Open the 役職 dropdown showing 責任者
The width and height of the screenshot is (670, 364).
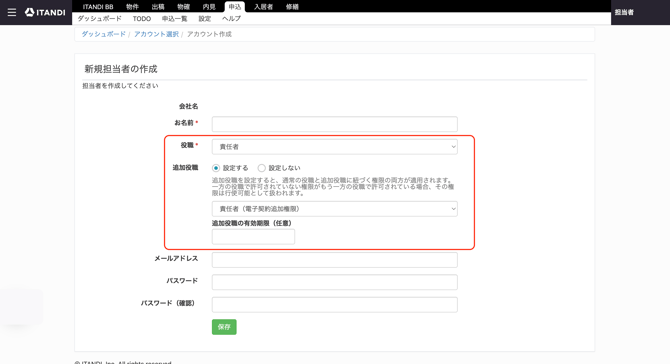pos(335,147)
